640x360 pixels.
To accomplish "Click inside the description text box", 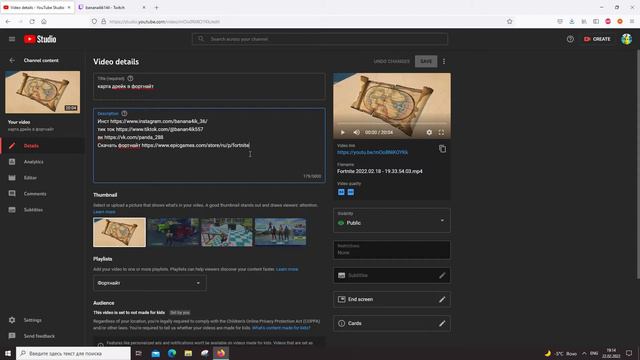I will click(x=209, y=145).
